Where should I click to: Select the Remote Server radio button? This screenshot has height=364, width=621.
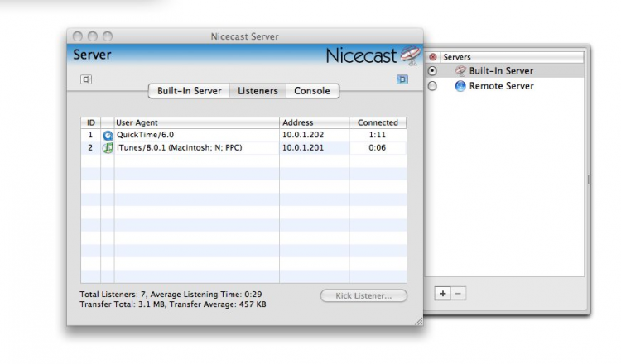[432, 86]
